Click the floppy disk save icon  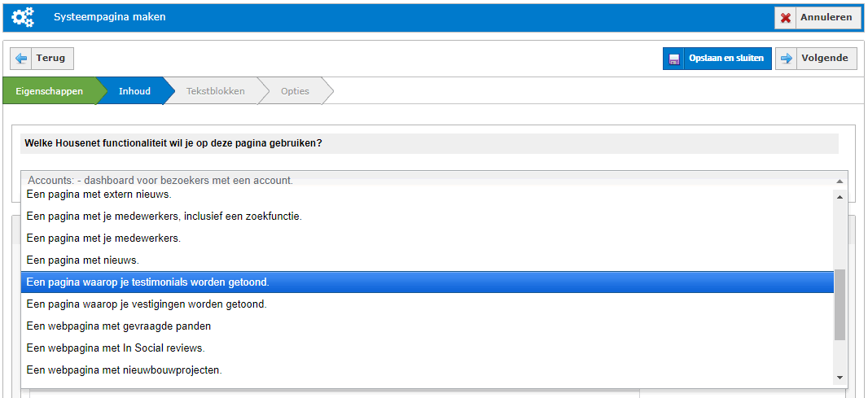(x=673, y=59)
